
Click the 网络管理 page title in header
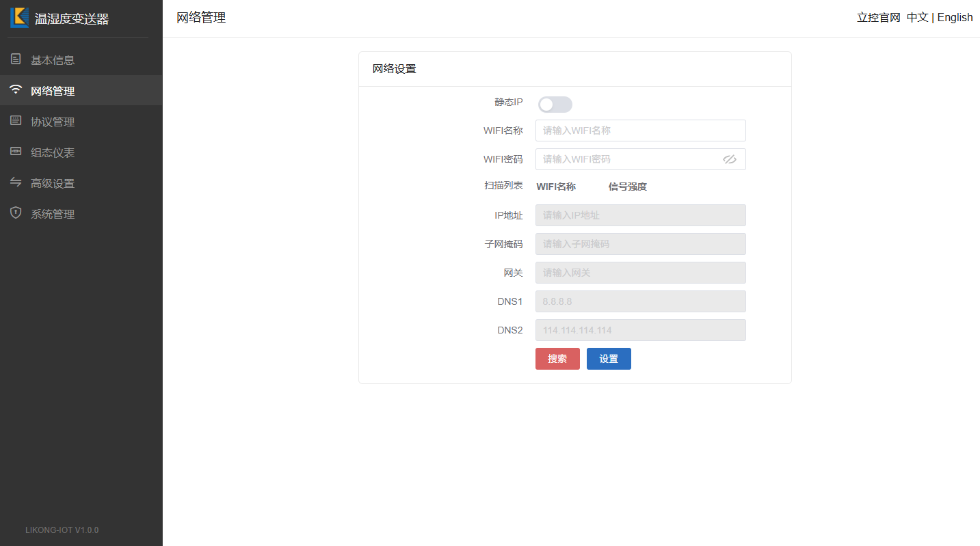coord(201,18)
